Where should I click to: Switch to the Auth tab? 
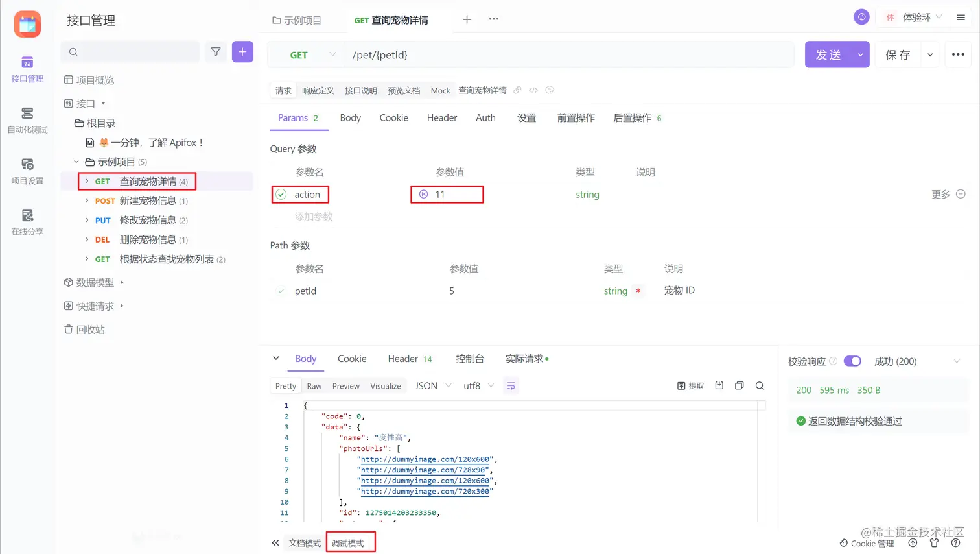(485, 118)
